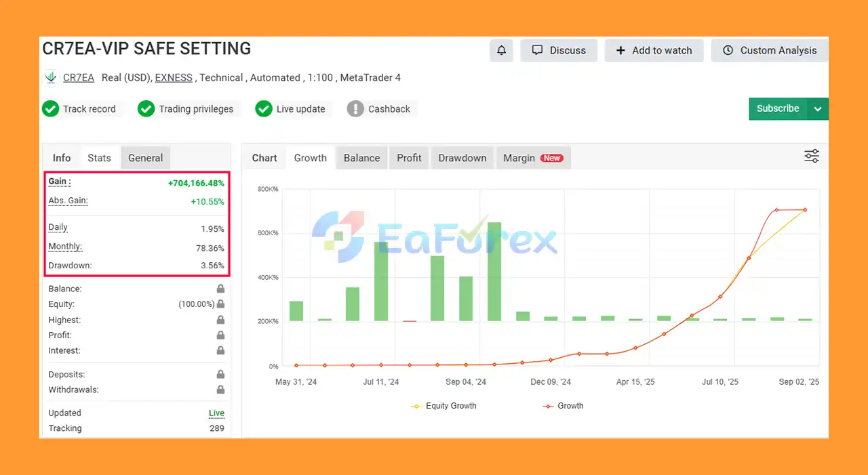
Task: Click the Subscribe button
Action: (x=778, y=108)
